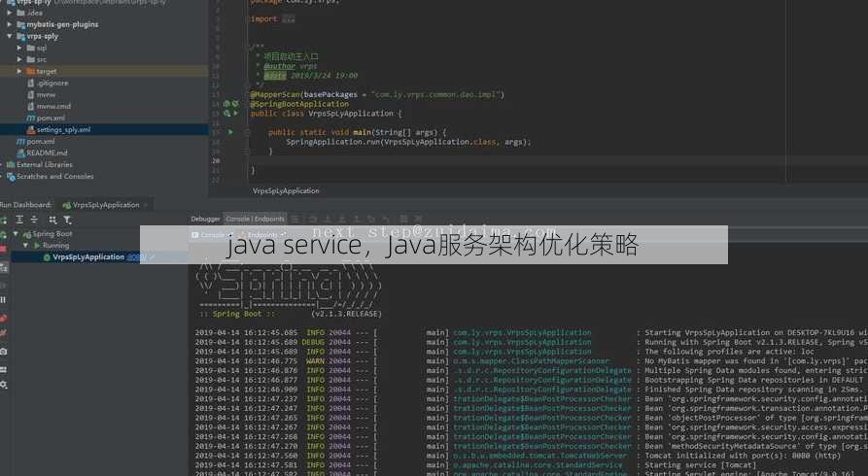Select the Running node label
Screen dimensions: 868x476
click(x=56, y=245)
